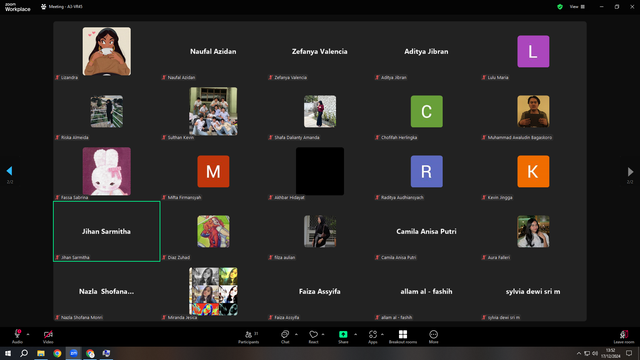Select Shafa Delianty Amanda's photo

pos(320,111)
